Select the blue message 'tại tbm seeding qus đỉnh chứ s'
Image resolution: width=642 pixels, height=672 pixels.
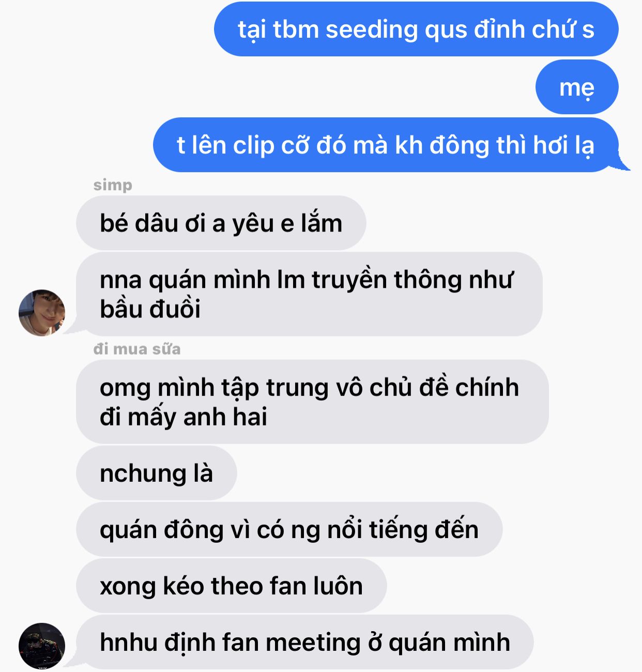(416, 29)
